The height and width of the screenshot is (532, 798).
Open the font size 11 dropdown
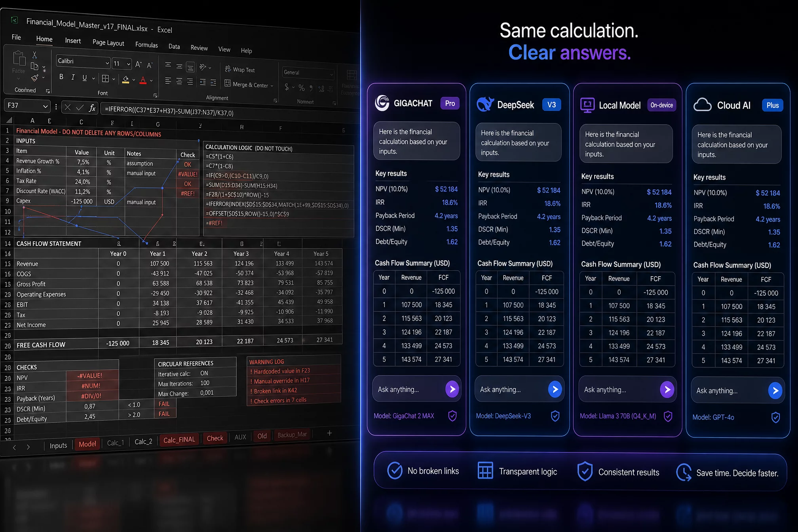pyautogui.click(x=129, y=64)
